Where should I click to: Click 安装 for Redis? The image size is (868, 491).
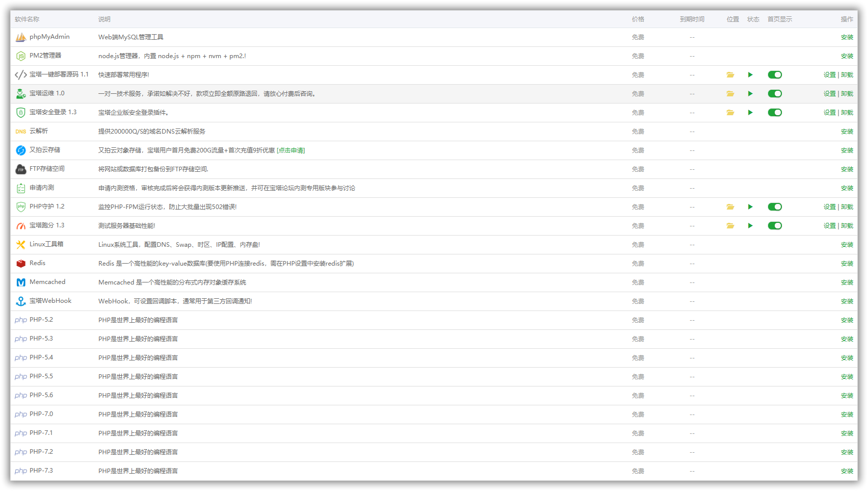coord(847,264)
